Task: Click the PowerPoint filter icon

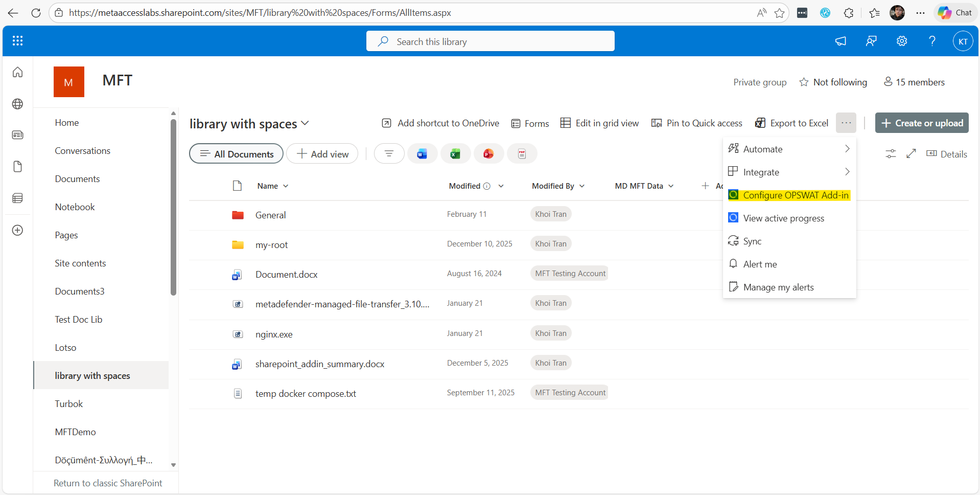Action: coord(488,153)
